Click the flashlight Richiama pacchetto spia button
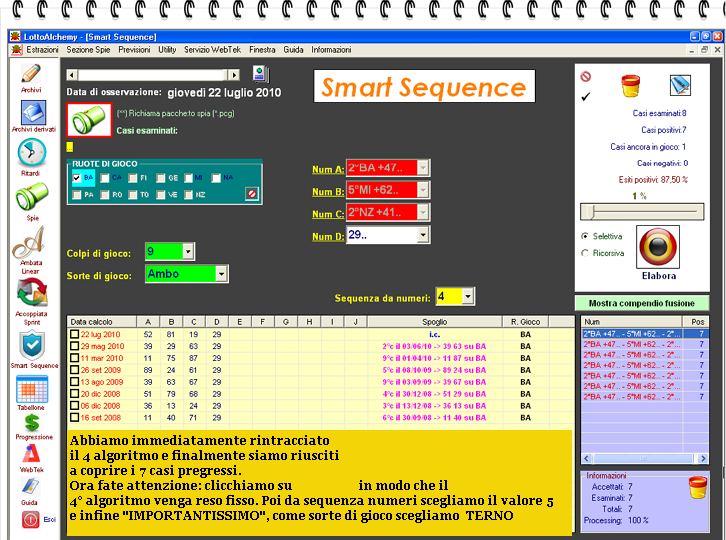Viewport: 726px width, 540px height. pos(89,120)
